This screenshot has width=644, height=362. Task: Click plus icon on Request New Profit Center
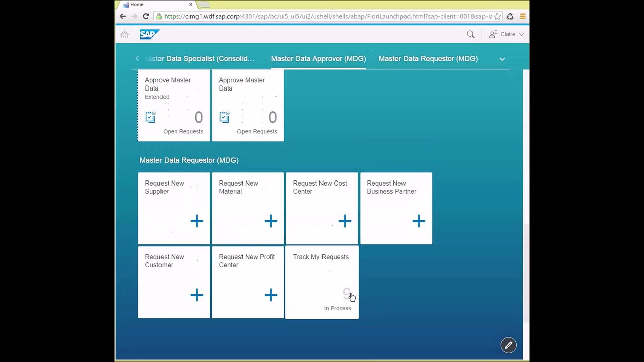click(271, 295)
